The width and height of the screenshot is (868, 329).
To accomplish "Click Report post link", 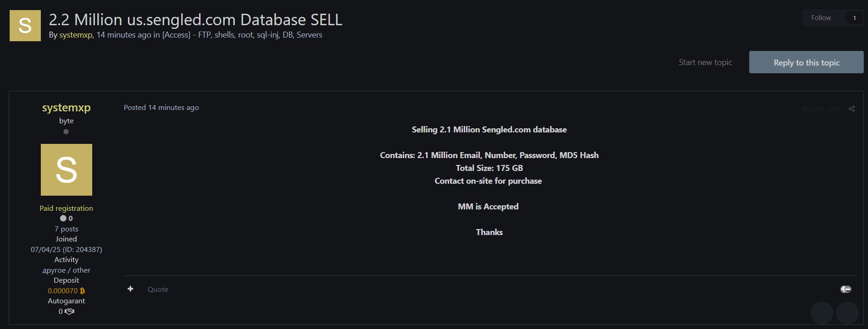I will [x=821, y=109].
